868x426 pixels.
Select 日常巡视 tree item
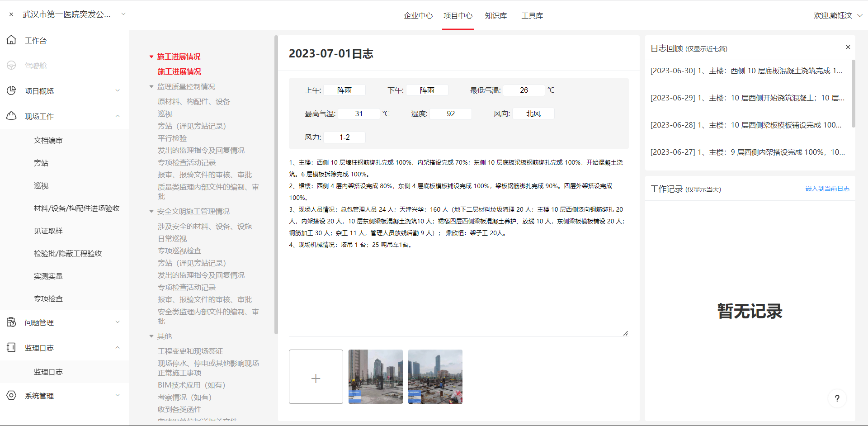tap(172, 238)
